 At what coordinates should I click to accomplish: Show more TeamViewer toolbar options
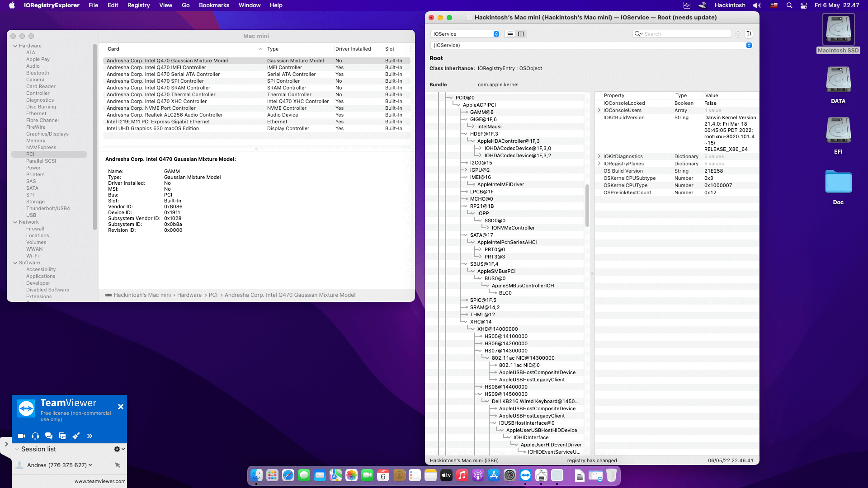click(90, 436)
